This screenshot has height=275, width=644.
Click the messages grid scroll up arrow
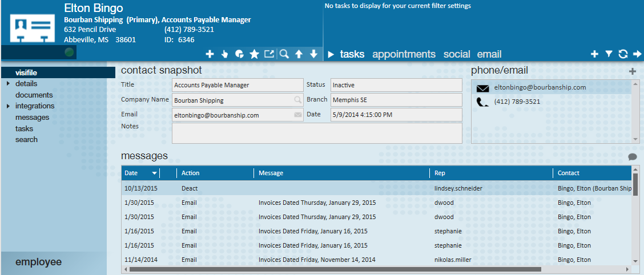[635, 169]
